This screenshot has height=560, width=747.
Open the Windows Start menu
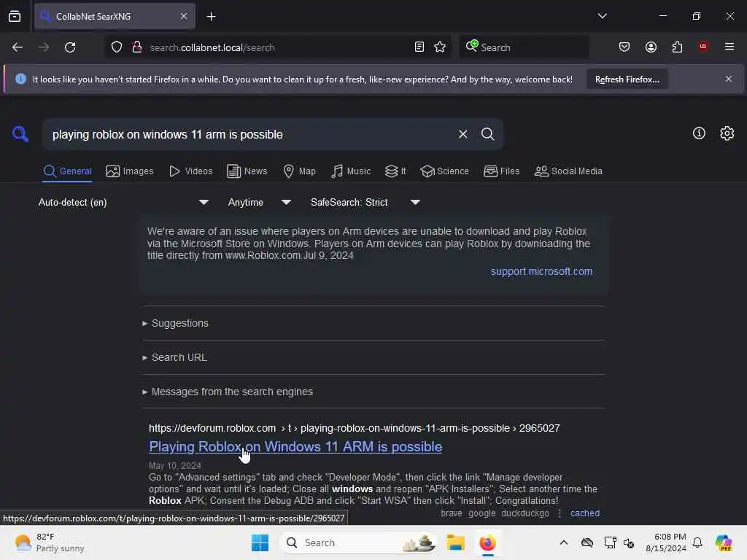[260, 542]
